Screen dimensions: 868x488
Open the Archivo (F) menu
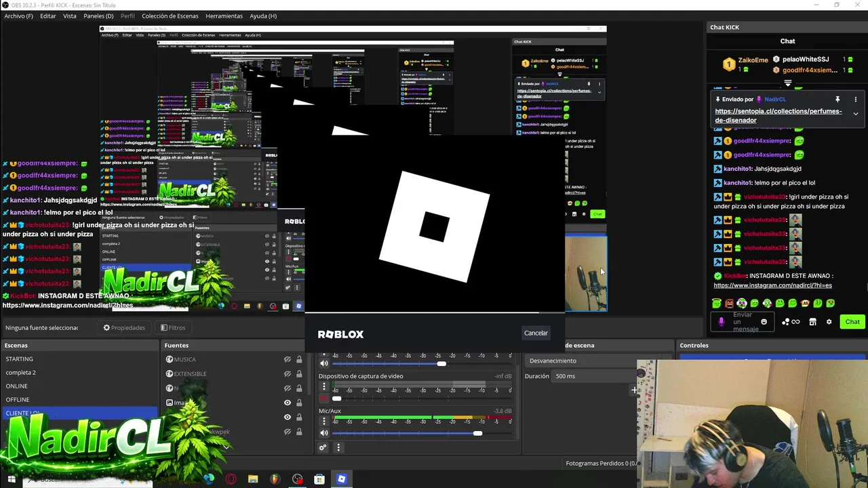click(x=18, y=16)
